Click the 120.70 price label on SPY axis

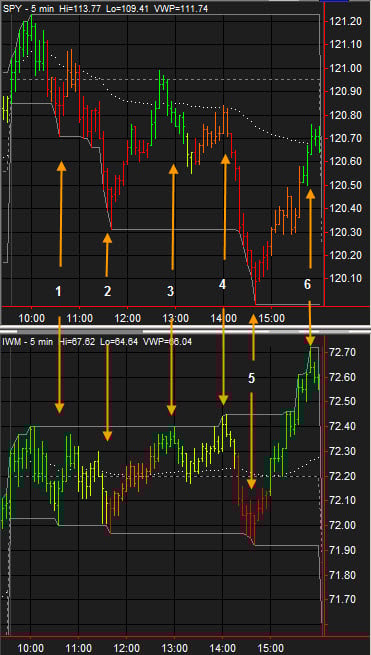pos(345,137)
